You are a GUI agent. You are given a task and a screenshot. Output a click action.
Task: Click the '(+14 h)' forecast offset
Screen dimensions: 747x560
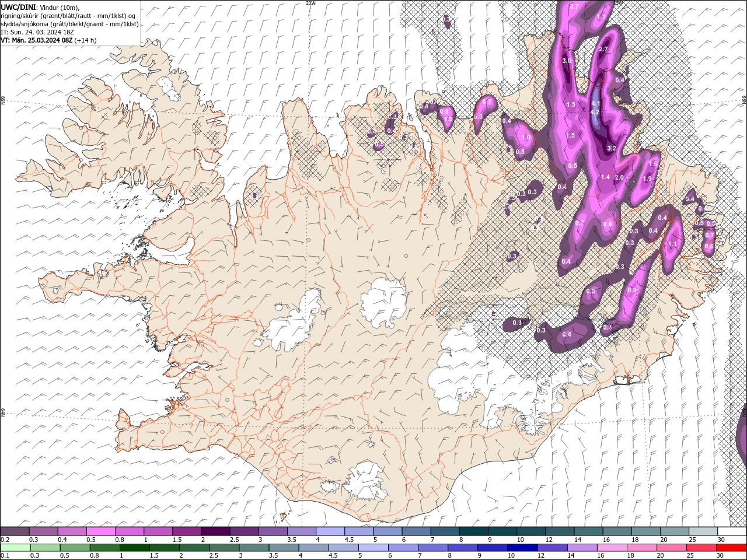[x=86, y=40]
